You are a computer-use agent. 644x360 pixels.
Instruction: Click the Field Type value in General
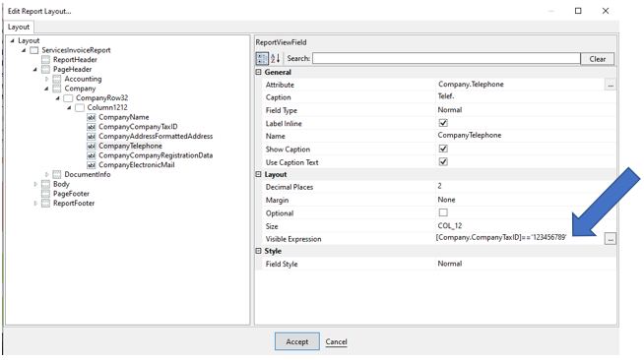450,110
